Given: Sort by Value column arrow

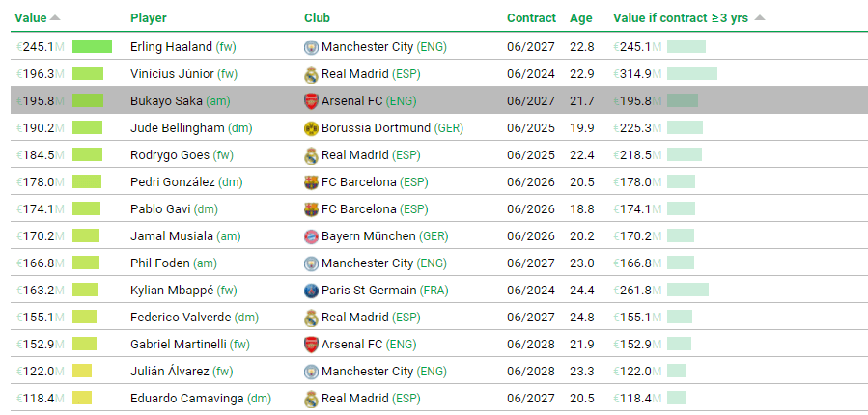Looking at the screenshot, I should (55, 17).
